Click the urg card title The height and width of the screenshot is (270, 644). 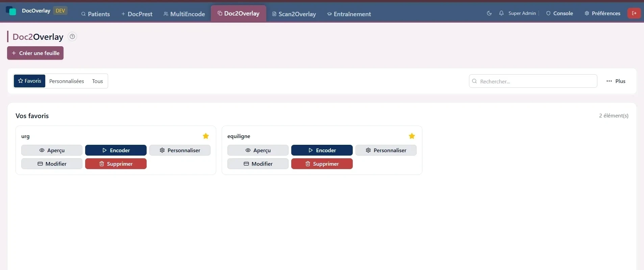(25, 136)
